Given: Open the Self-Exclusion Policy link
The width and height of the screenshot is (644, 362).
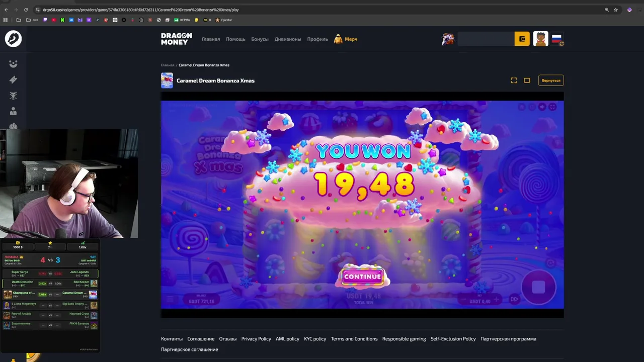Looking at the screenshot, I should click(x=453, y=339).
